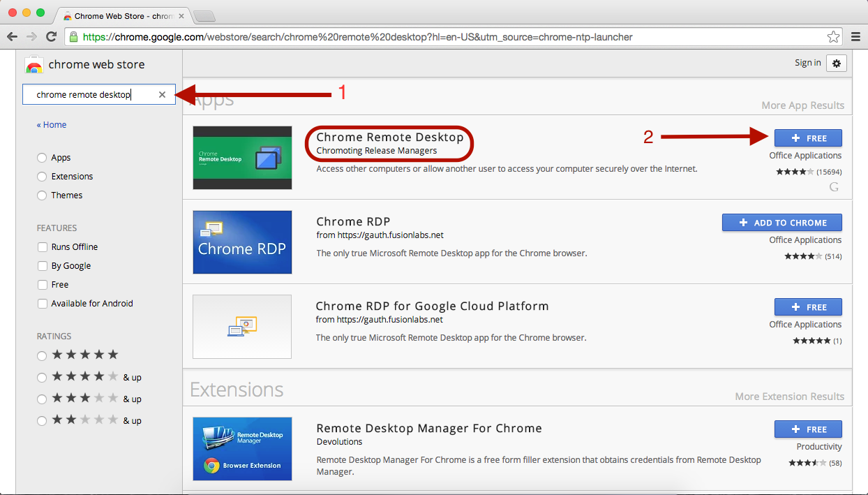The height and width of the screenshot is (495, 868).
Task: Open the Chrome RDP for Google Cloud Platform thumbnail
Action: click(x=242, y=327)
